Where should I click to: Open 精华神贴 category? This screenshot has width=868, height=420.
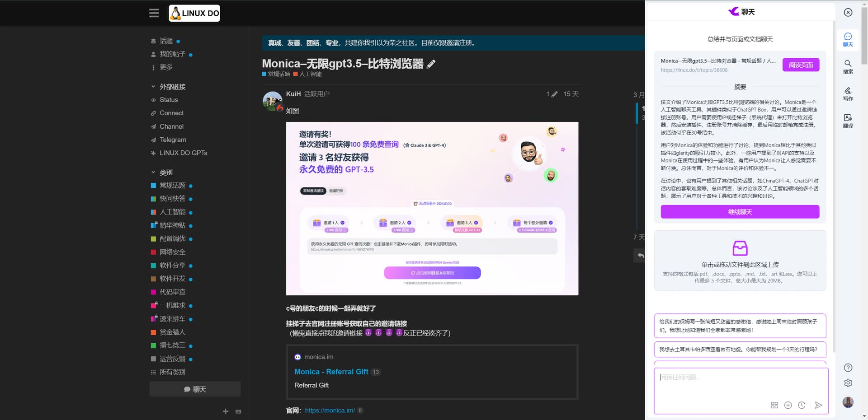172,225
